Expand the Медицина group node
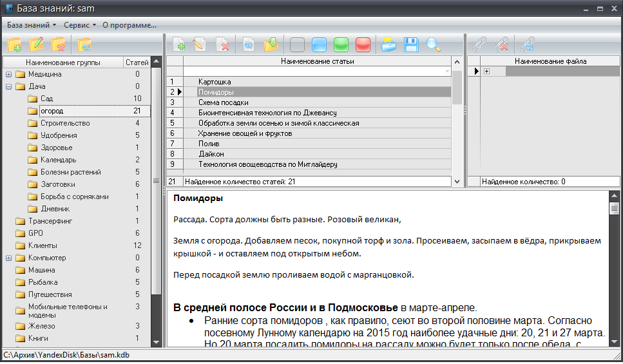This screenshot has width=623, height=364. [8, 74]
